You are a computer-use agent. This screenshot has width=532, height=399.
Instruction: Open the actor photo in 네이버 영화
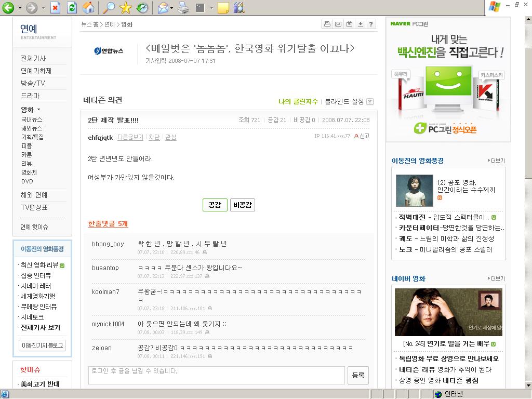click(x=448, y=312)
